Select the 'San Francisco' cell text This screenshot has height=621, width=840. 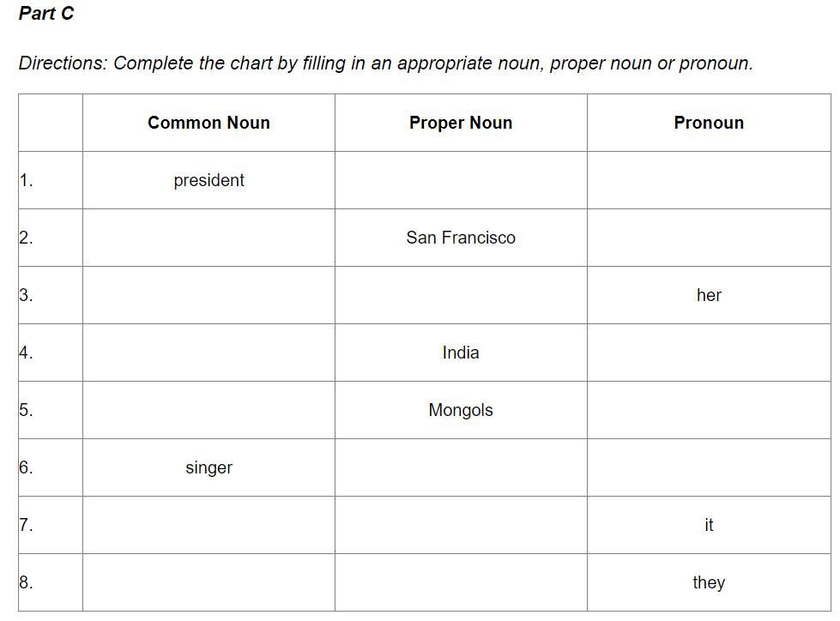point(461,238)
